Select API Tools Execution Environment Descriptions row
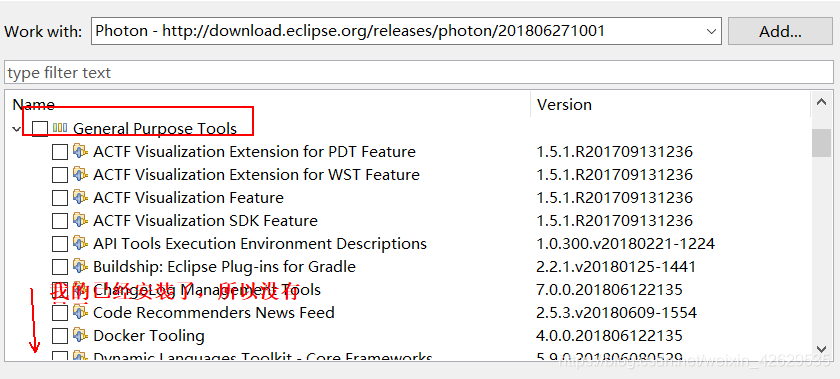 [x=260, y=244]
